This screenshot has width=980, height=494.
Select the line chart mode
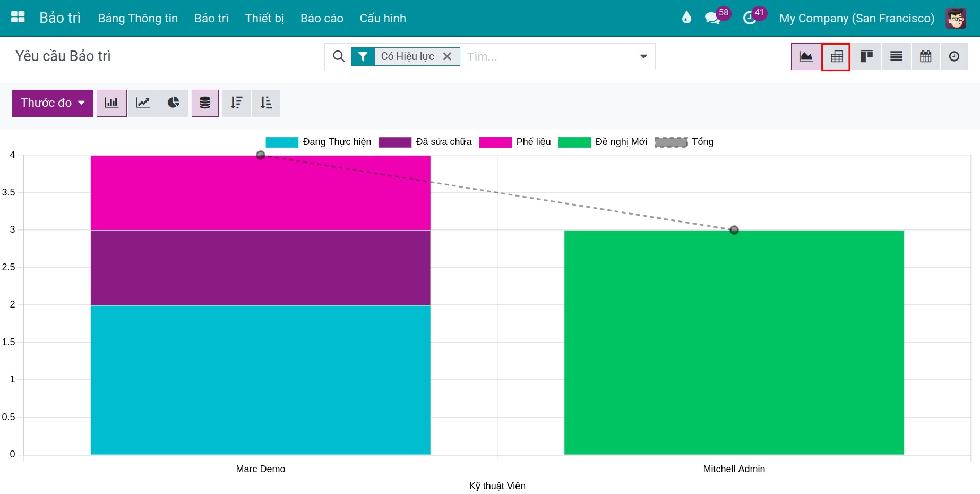click(143, 103)
